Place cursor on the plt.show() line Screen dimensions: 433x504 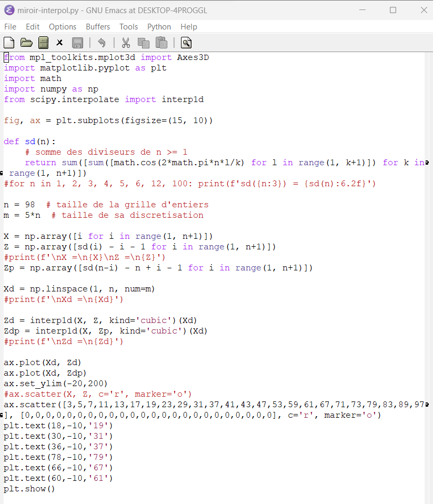(29, 489)
